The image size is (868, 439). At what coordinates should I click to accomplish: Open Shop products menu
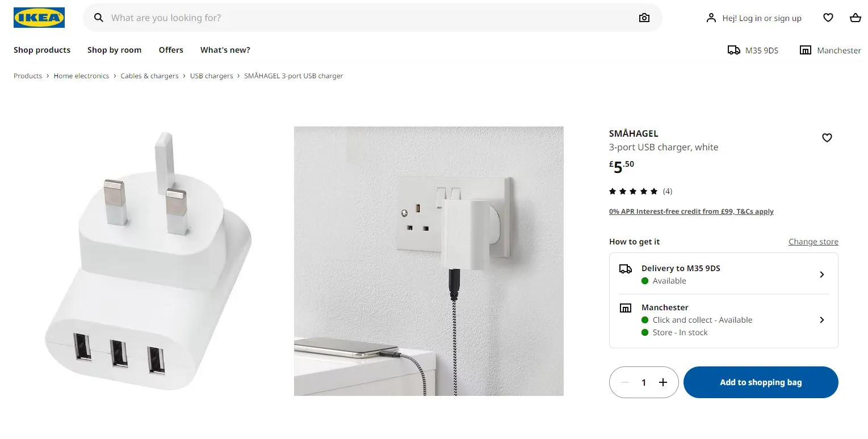click(x=42, y=50)
